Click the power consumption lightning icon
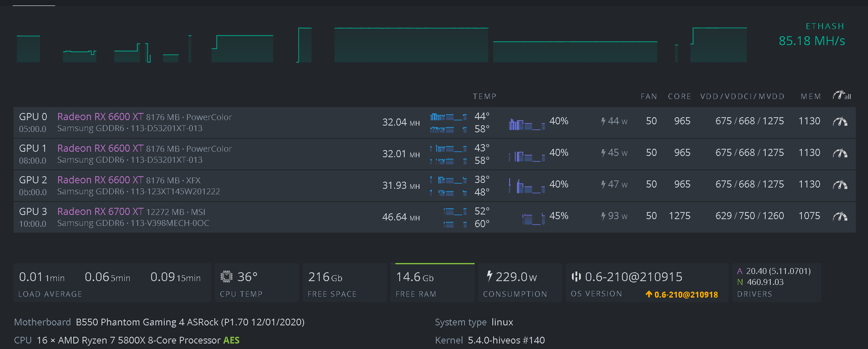 [489, 276]
